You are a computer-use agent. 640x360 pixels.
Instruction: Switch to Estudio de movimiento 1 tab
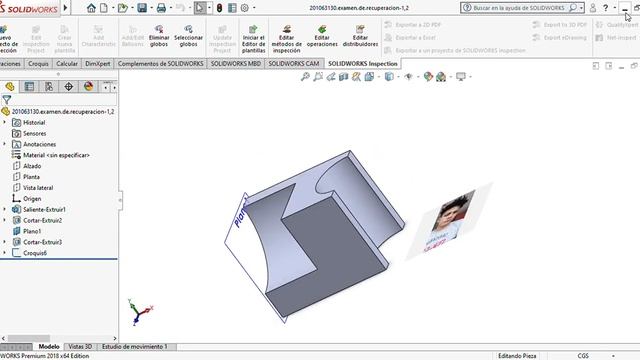point(135,347)
